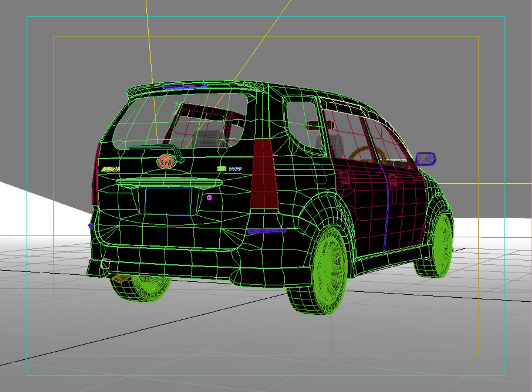Select the blue-outlined license plate rectangle
The height and width of the screenshot is (392, 532).
168,201
